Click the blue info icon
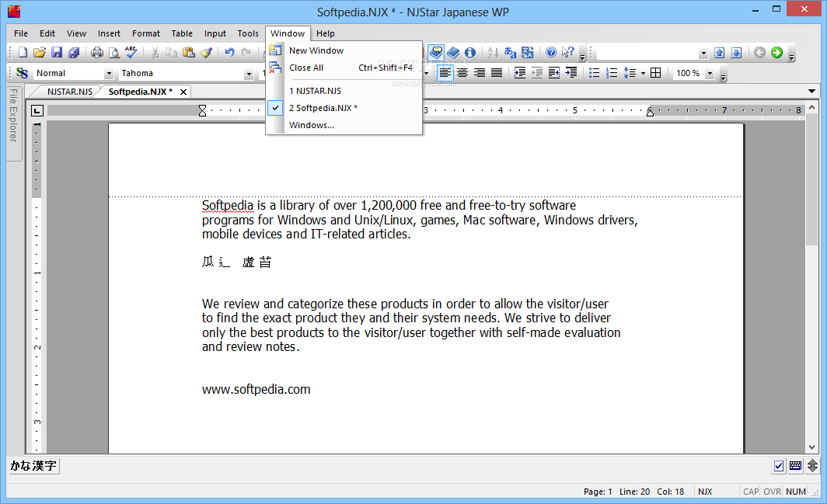The height and width of the screenshot is (504, 827). coord(470,52)
